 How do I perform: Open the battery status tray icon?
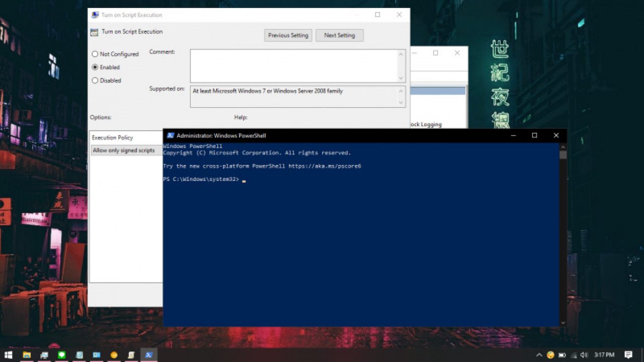[562, 355]
